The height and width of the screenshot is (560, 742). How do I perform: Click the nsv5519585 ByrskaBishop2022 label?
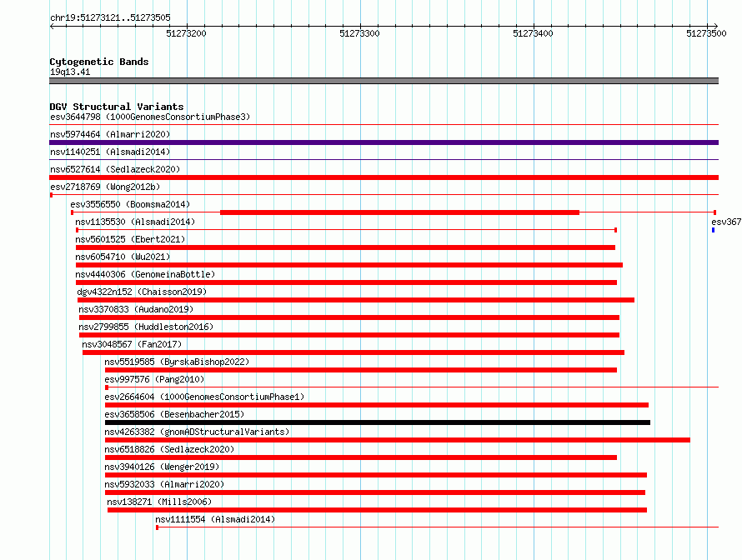tap(177, 362)
